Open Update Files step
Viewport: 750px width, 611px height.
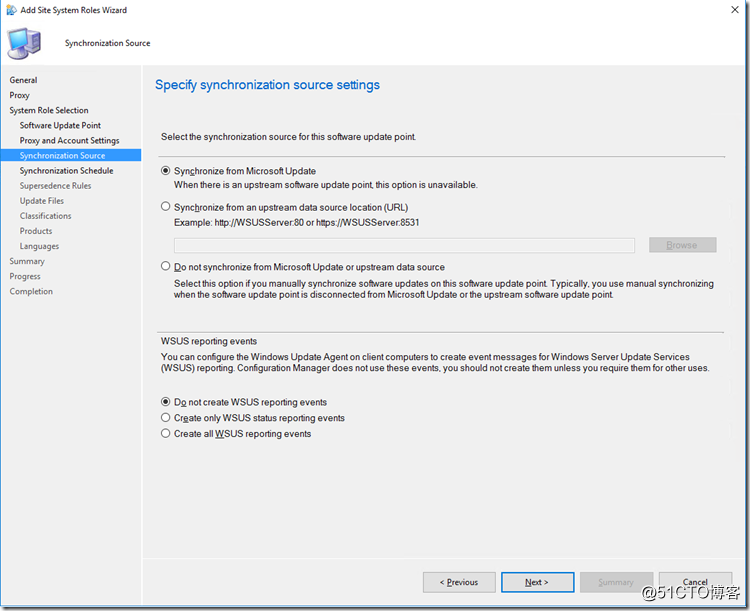click(42, 200)
